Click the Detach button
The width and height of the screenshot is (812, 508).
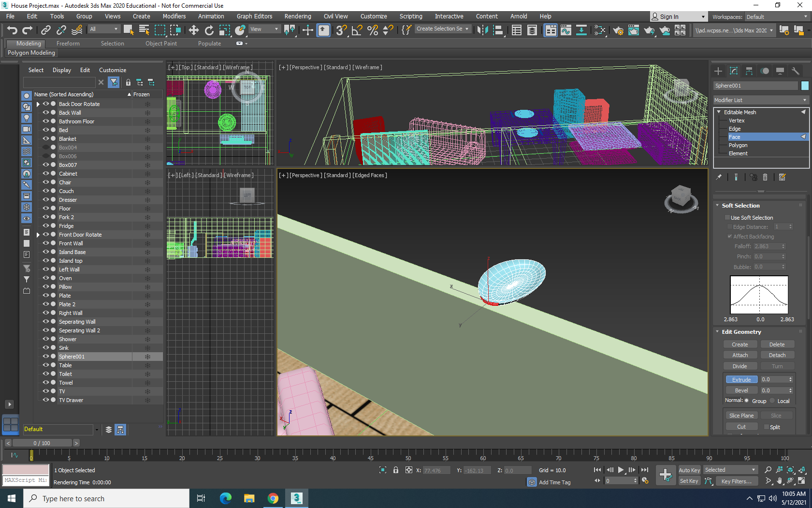tap(777, 355)
